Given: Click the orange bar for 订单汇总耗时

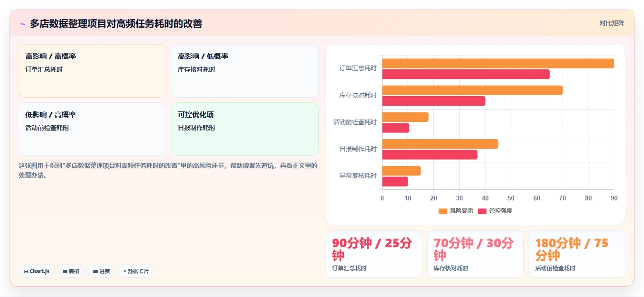Looking at the screenshot, I should (x=498, y=63).
